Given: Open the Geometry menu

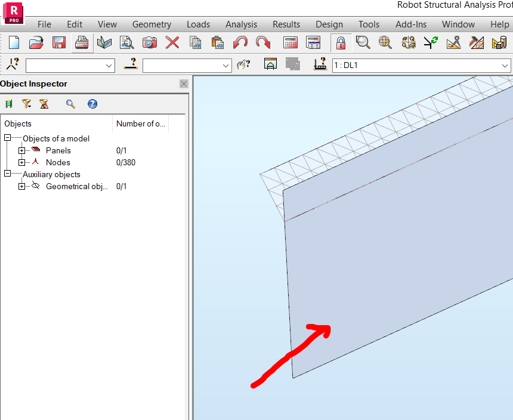Looking at the screenshot, I should coord(152,24).
